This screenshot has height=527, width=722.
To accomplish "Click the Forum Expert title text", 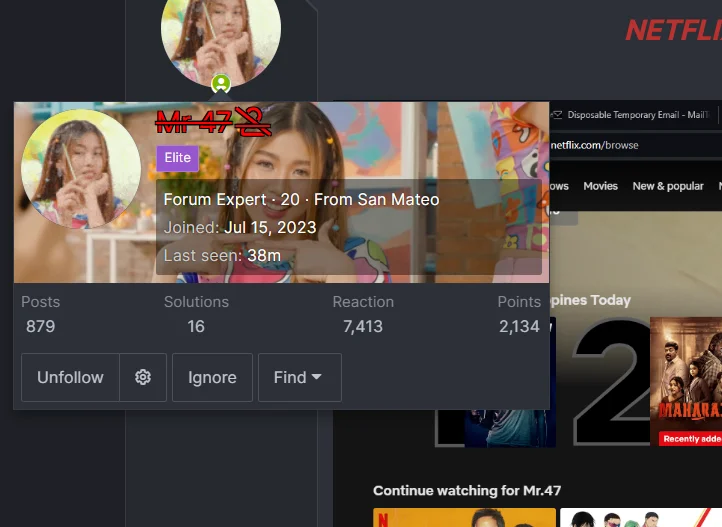I will [x=215, y=200].
